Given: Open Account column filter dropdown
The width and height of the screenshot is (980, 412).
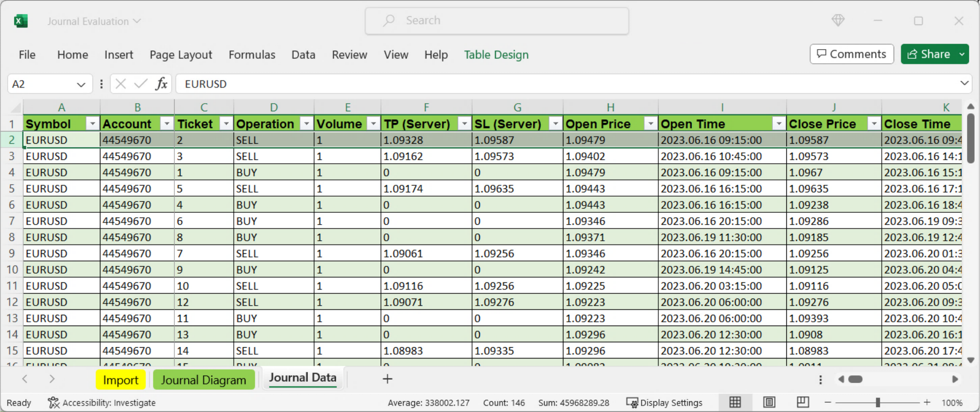Looking at the screenshot, I should tap(167, 124).
